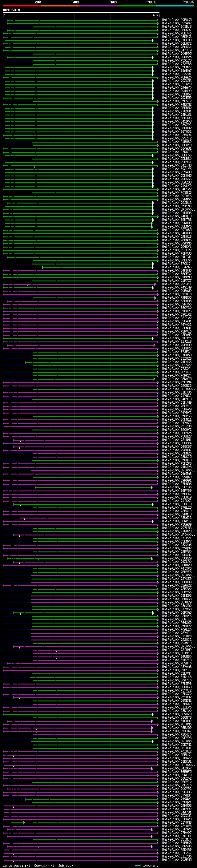Open hit UniRef100_Q928I2
This screenshot has height=868, width=197.
coord(177,640)
